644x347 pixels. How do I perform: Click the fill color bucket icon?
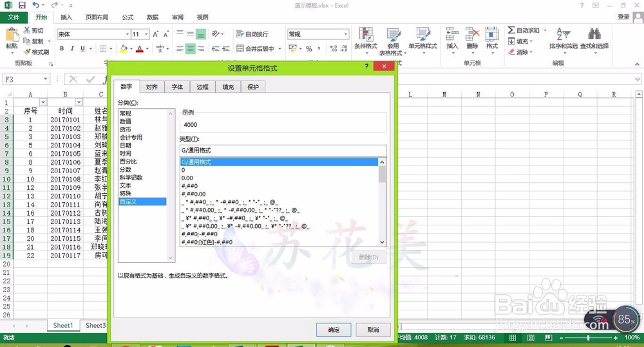tap(123, 48)
